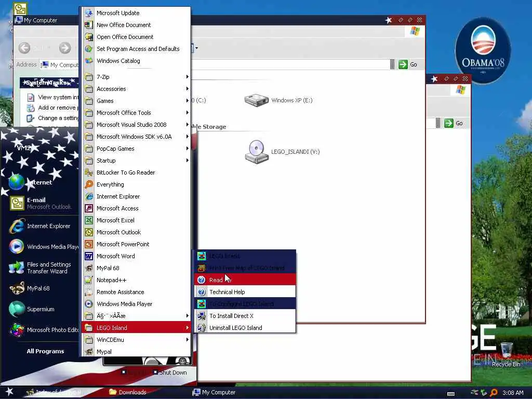Click the Back arrow in My Computer

(24, 48)
